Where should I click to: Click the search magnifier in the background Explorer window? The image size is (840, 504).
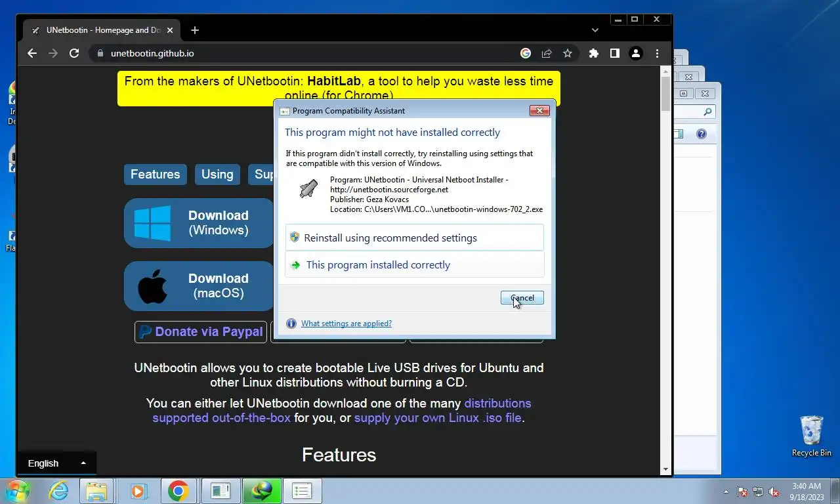click(707, 112)
